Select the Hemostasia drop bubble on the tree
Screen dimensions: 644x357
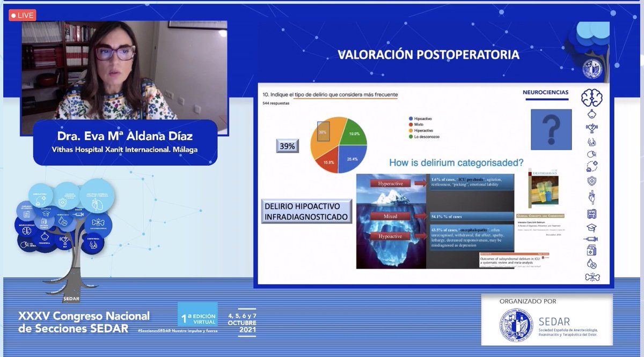[x=63, y=219]
